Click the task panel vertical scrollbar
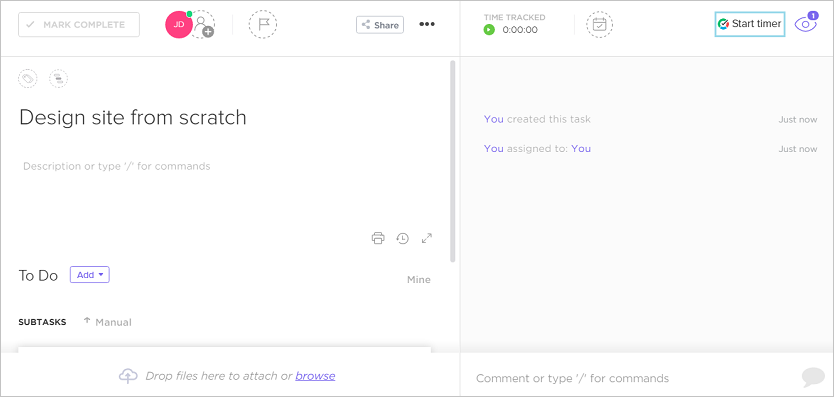Image resolution: width=834 pixels, height=397 pixels. (453, 161)
